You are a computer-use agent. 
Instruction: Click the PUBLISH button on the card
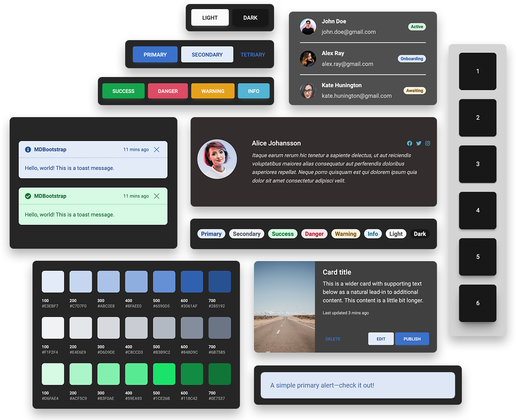[412, 339]
